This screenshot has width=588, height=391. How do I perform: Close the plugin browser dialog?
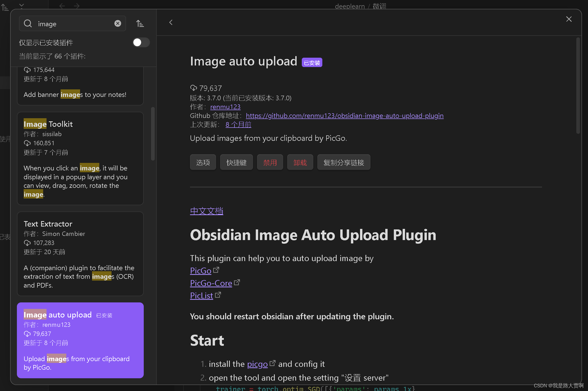tap(569, 19)
